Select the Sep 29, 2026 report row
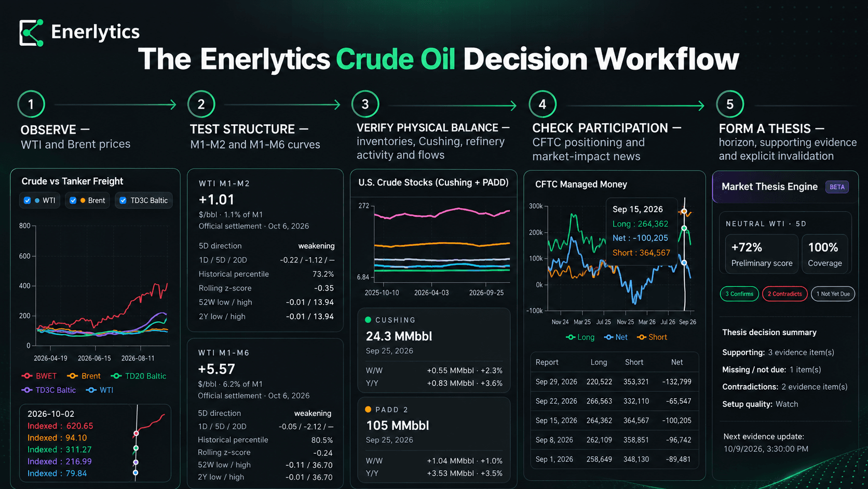The width and height of the screenshot is (868, 489). coord(614,381)
